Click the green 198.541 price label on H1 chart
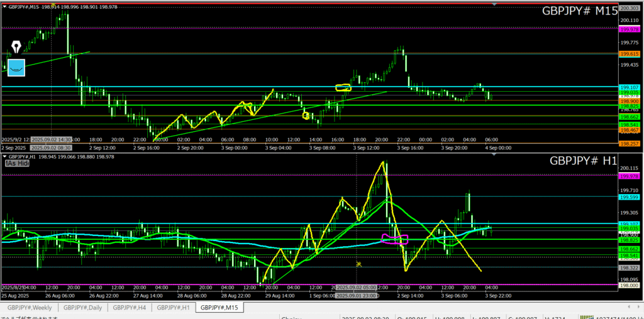 coord(629,256)
